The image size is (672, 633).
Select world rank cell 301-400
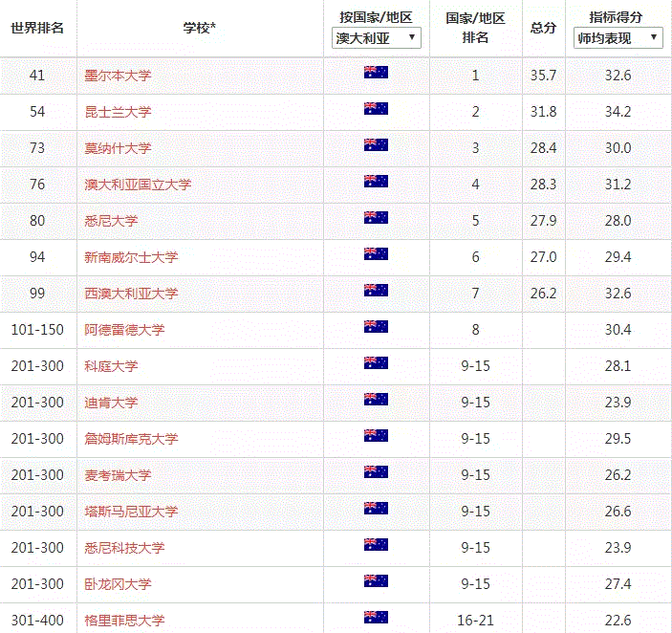coord(37,621)
